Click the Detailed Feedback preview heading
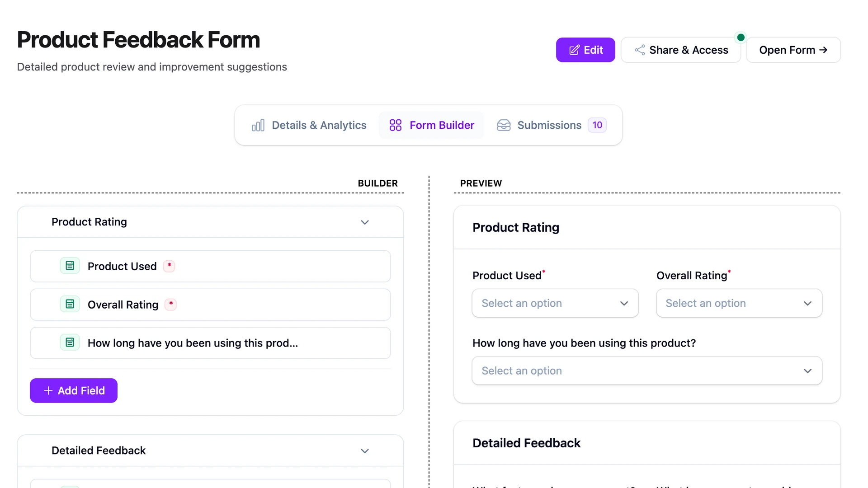The image size is (868, 488). coord(526,443)
